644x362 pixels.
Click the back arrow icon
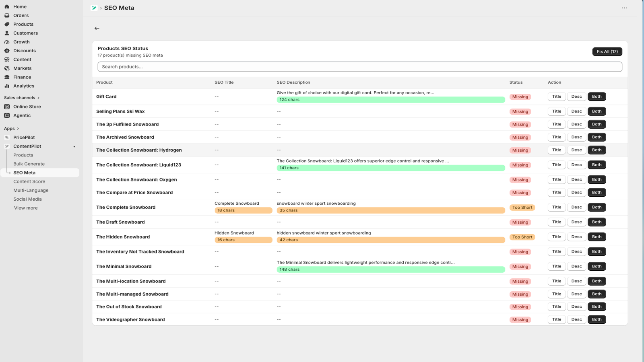(97, 28)
